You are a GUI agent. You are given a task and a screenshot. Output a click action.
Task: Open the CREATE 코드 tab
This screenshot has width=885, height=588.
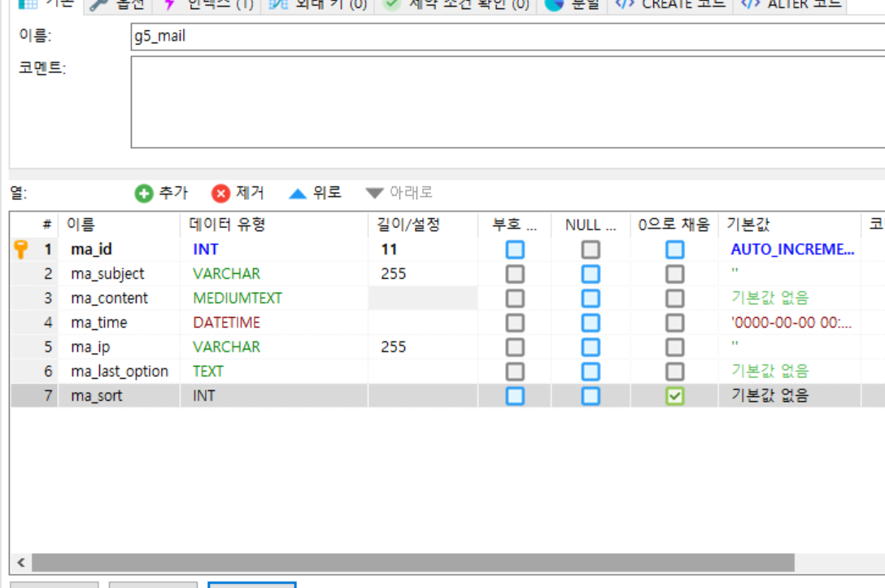pyautogui.click(x=671, y=4)
